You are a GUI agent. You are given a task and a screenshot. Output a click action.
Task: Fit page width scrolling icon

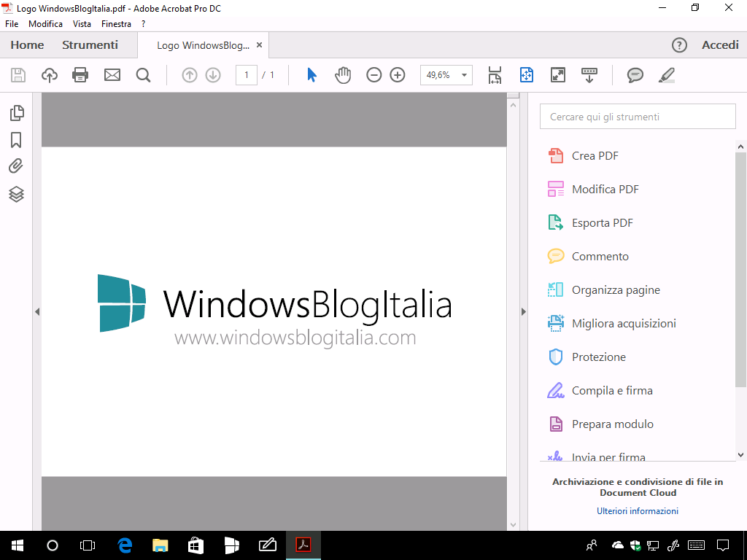click(x=495, y=75)
